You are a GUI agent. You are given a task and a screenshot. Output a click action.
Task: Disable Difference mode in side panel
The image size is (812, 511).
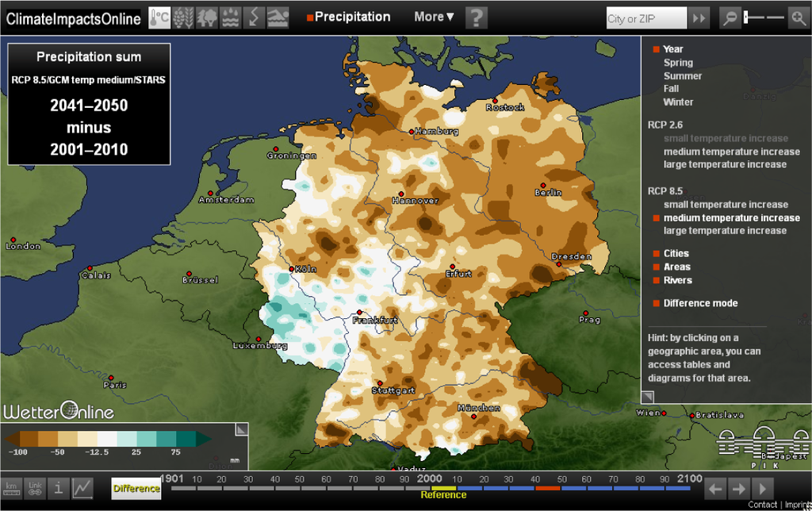point(657,303)
